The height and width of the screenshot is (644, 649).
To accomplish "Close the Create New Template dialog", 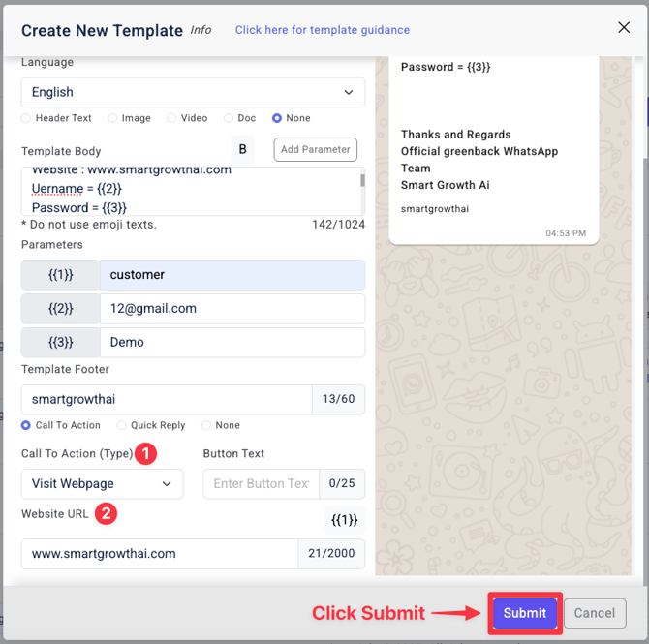I will (x=624, y=28).
